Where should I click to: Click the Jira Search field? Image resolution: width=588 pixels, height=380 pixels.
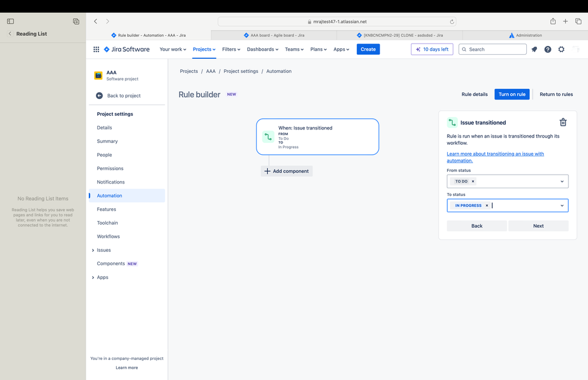click(493, 49)
